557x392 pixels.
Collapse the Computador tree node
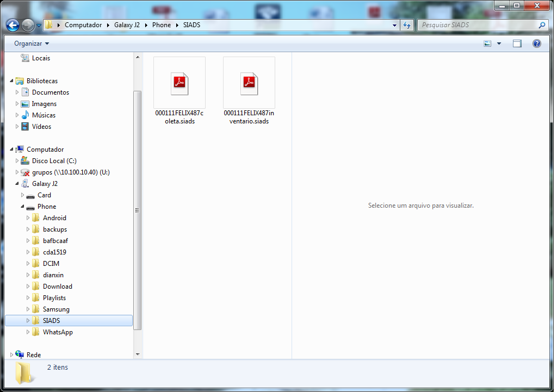coord(11,150)
